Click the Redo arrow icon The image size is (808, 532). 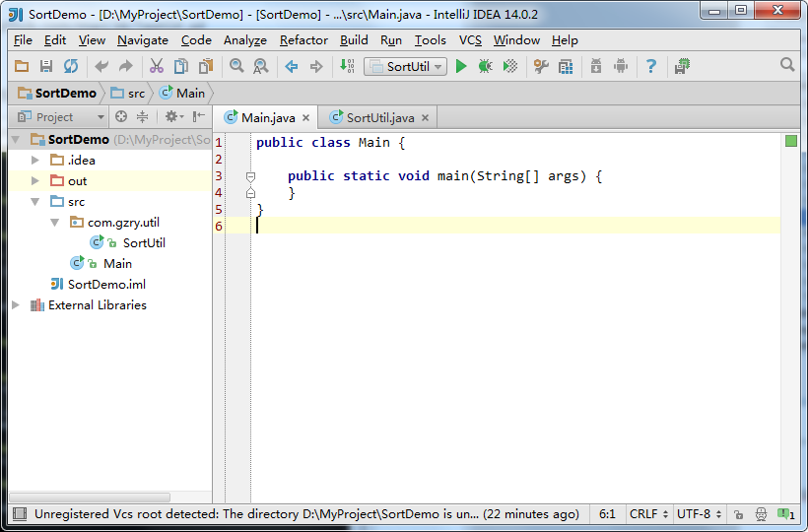126,66
